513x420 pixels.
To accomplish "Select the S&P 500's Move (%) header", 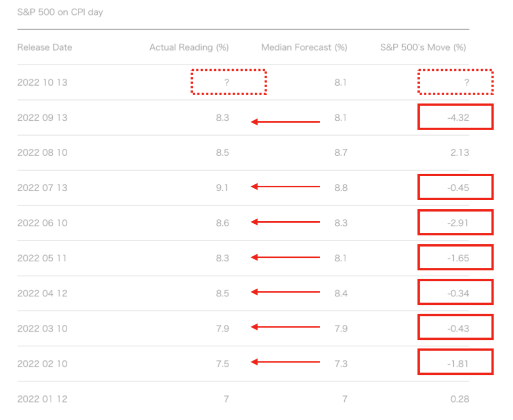I will click(423, 48).
